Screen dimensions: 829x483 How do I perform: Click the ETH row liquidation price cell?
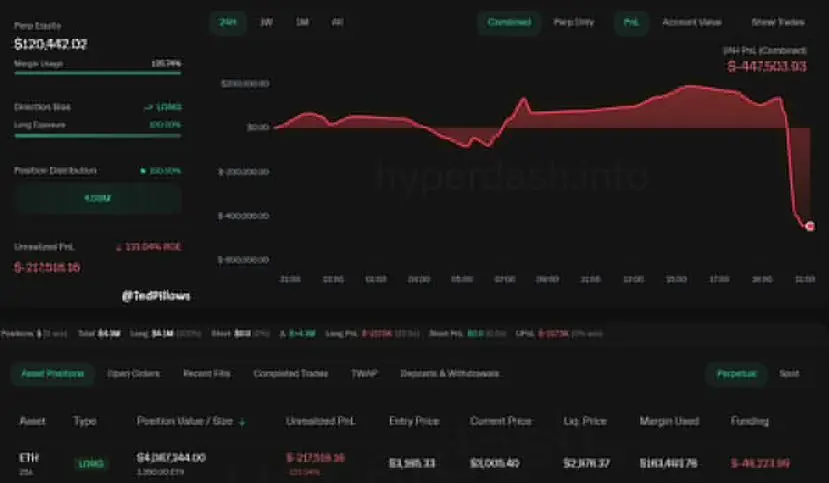[586, 463]
